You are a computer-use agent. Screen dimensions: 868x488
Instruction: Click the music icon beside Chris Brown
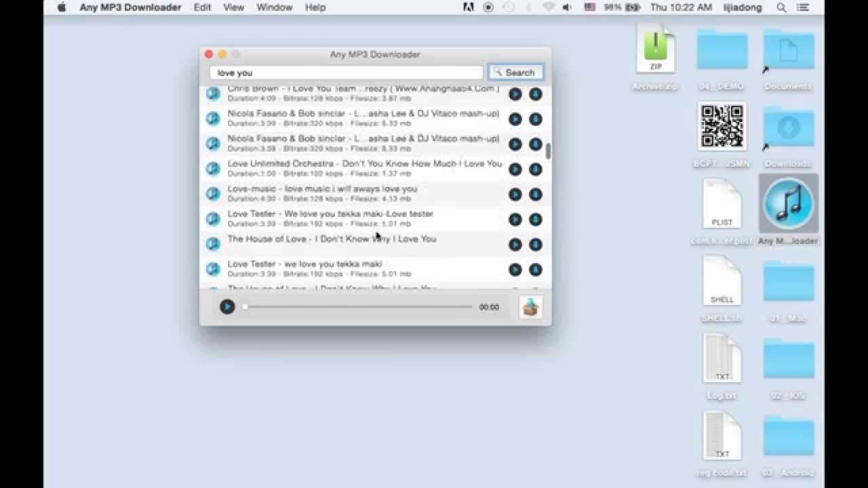(213, 94)
